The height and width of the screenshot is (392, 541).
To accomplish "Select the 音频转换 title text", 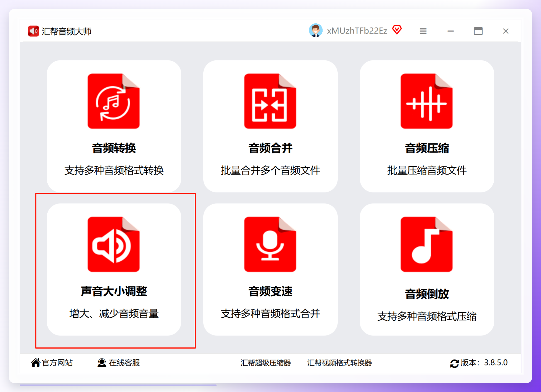I will 114,148.
